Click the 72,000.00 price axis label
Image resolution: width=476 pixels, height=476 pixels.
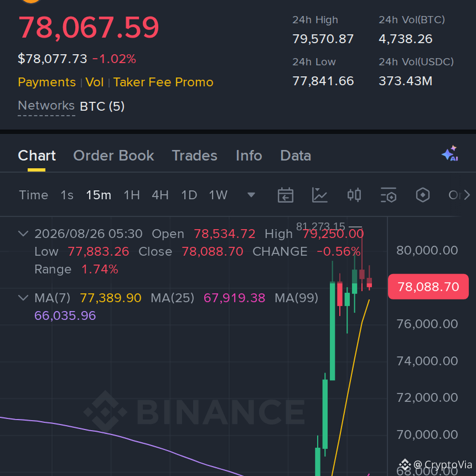pos(427,398)
